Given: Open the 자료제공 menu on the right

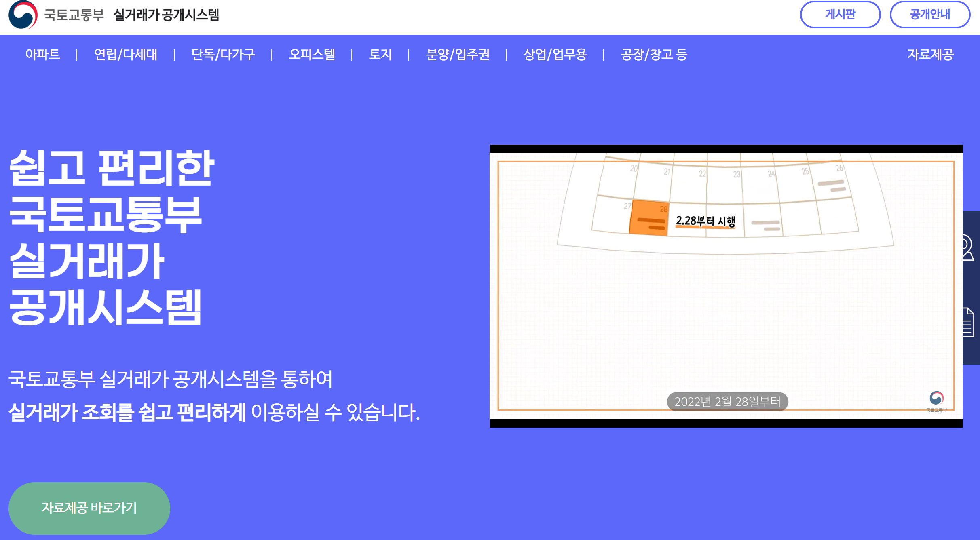Looking at the screenshot, I should click(930, 55).
